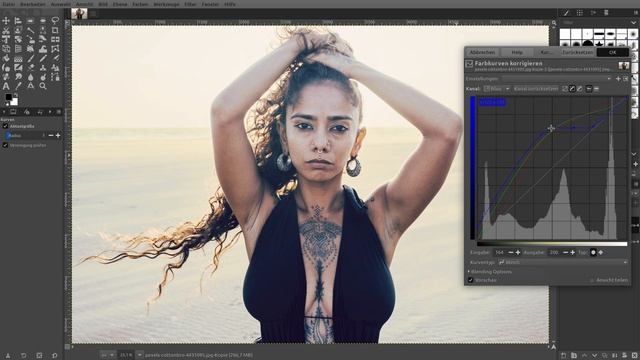Viewport: 640px width, 360px height.
Task: Open the Einstellungen presets dropdown
Action: point(558,79)
